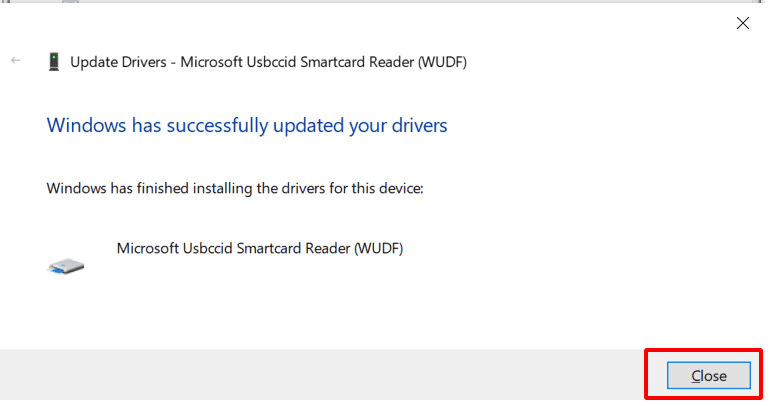The width and height of the screenshot is (776, 406).
Task: Click "(WUDF)" in the dialog title
Action: [x=442, y=62]
